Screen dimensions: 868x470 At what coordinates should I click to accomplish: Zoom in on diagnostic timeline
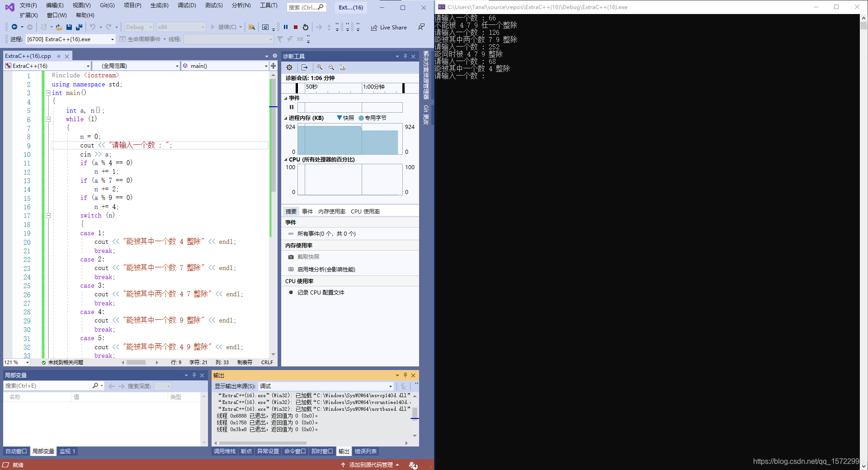pyautogui.click(x=320, y=67)
